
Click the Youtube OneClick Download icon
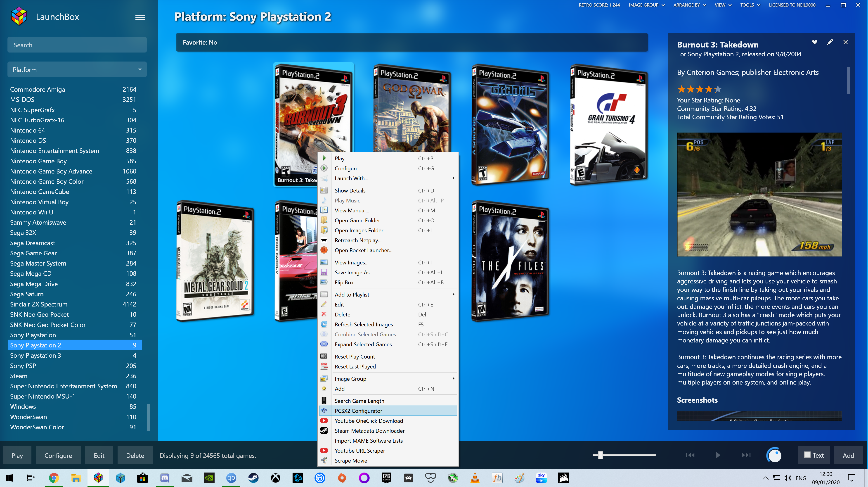click(324, 420)
